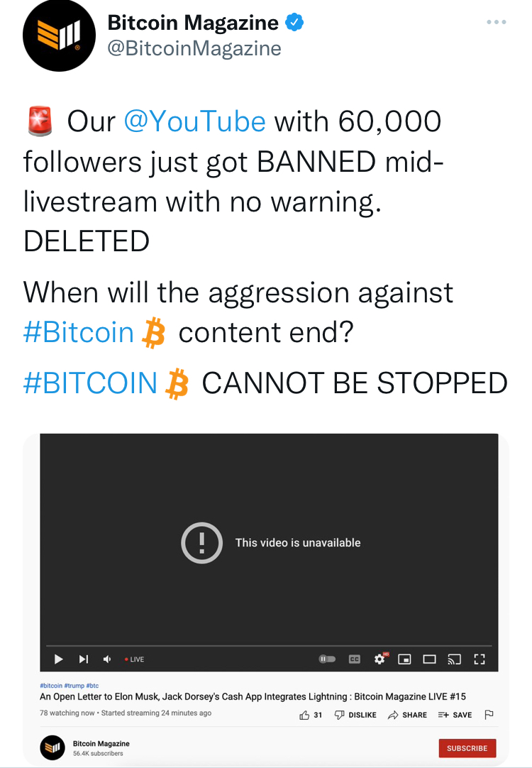The image size is (532, 768).
Task: Enter fullscreen with fullscreen icon
Action: [x=479, y=659]
